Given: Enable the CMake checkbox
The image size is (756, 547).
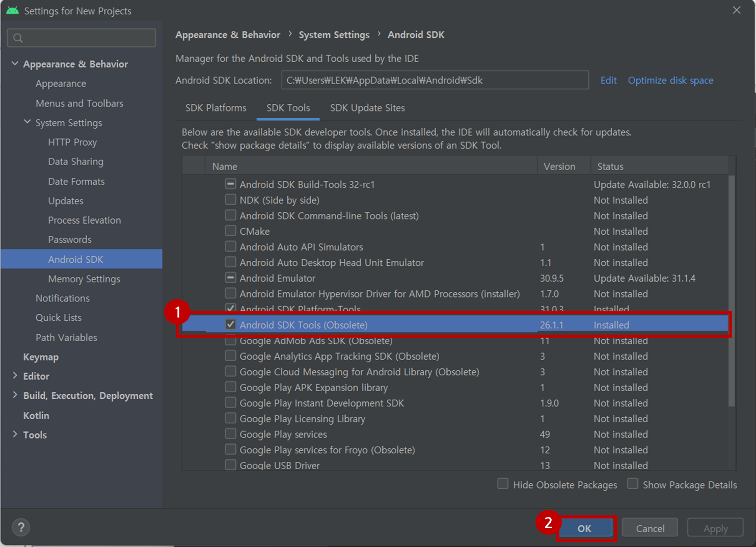Looking at the screenshot, I should click(x=231, y=231).
